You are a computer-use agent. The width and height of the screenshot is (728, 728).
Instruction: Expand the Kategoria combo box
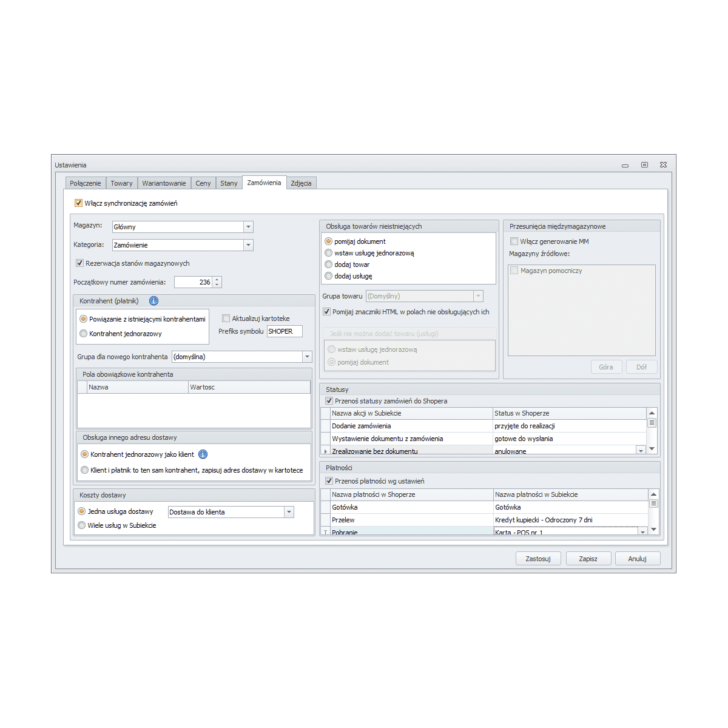248,245
